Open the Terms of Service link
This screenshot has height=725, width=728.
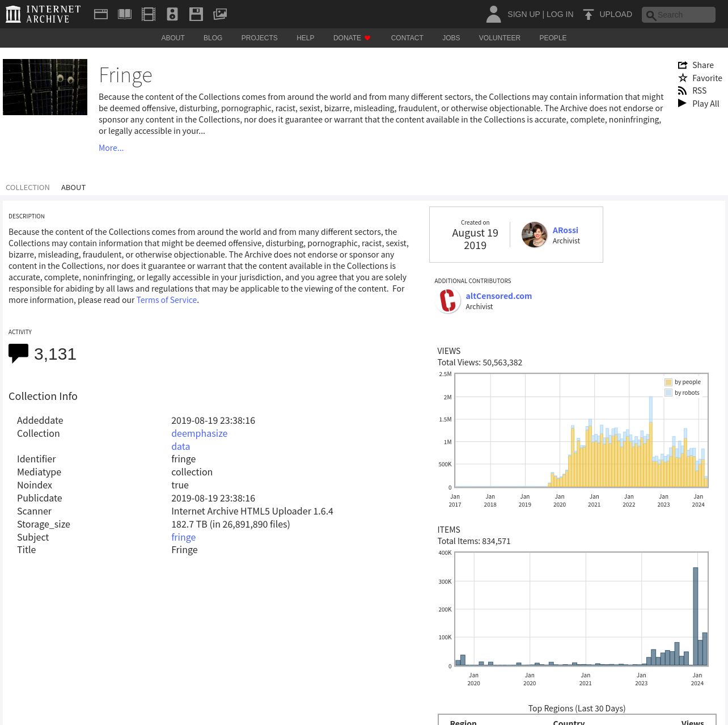click(x=167, y=300)
